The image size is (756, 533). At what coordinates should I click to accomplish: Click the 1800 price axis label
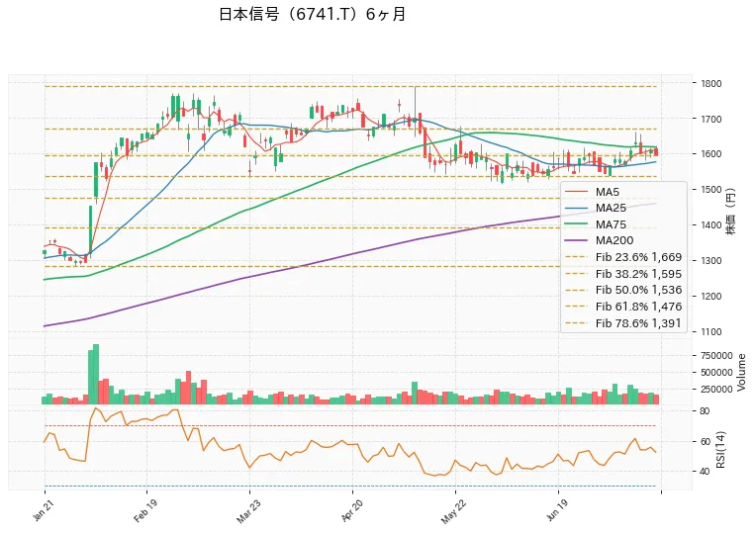click(x=711, y=83)
